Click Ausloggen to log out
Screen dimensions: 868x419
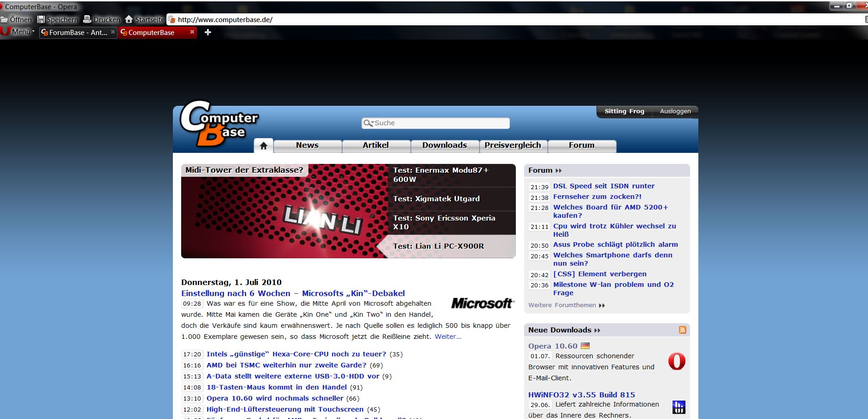[x=675, y=111]
